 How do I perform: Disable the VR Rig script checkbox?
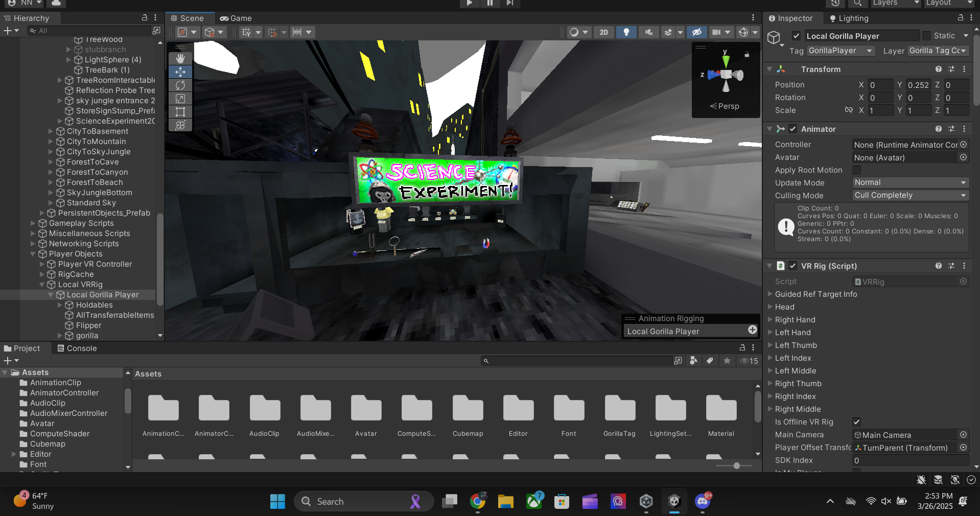coord(792,266)
